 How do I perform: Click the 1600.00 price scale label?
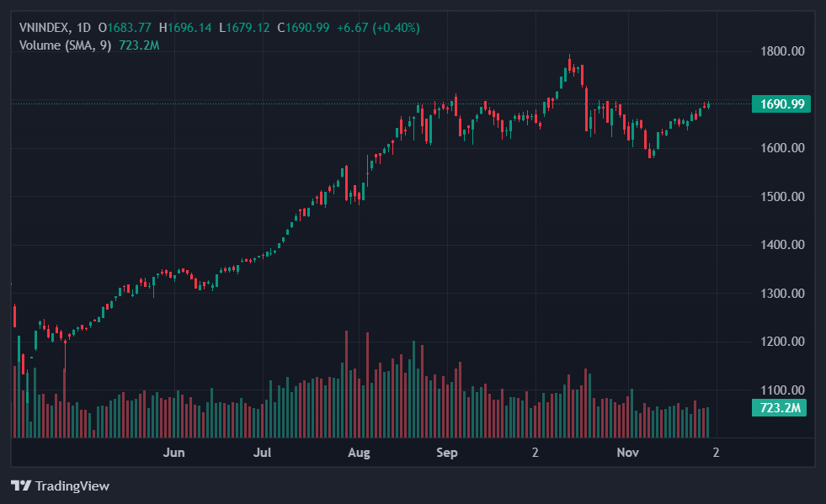coord(781,148)
